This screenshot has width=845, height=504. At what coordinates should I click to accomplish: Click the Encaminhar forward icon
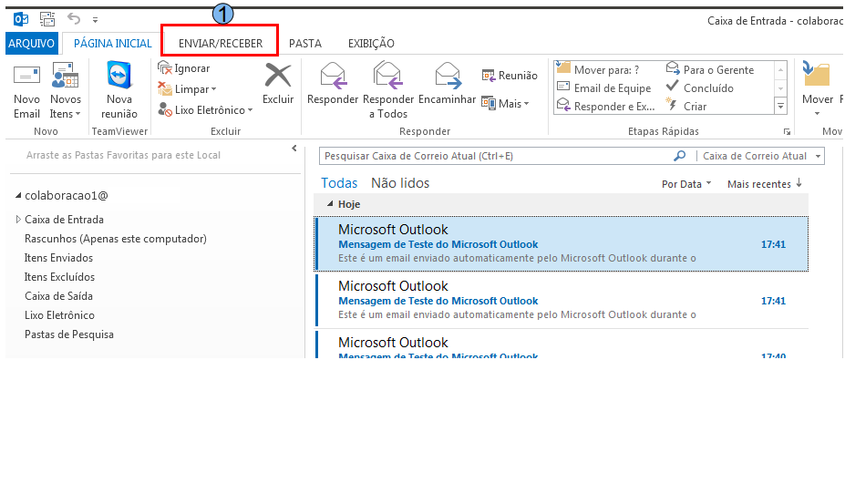click(447, 77)
